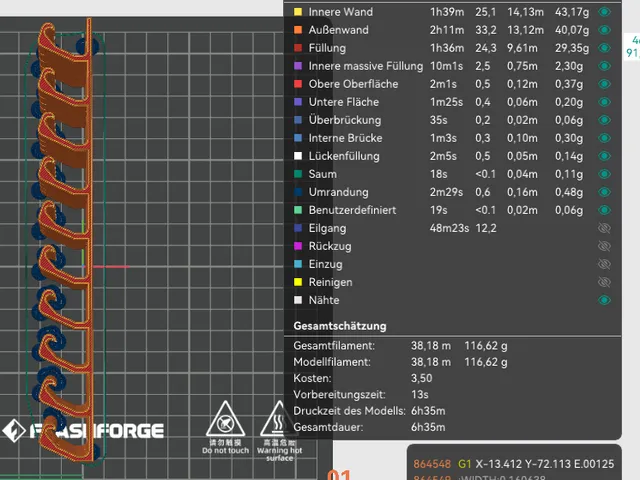Click the yellow Innere Wand color swatch
Viewport: 640px width, 480px height.
[298, 12]
